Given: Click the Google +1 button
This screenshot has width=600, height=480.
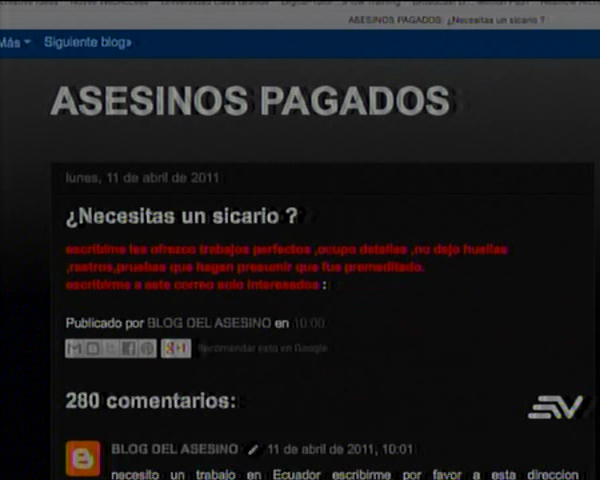Looking at the screenshot, I should [175, 348].
